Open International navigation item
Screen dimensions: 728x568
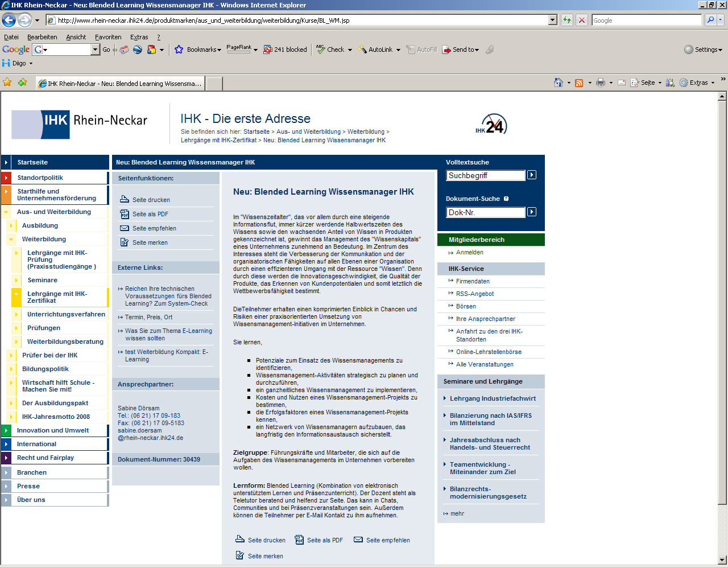click(36, 444)
